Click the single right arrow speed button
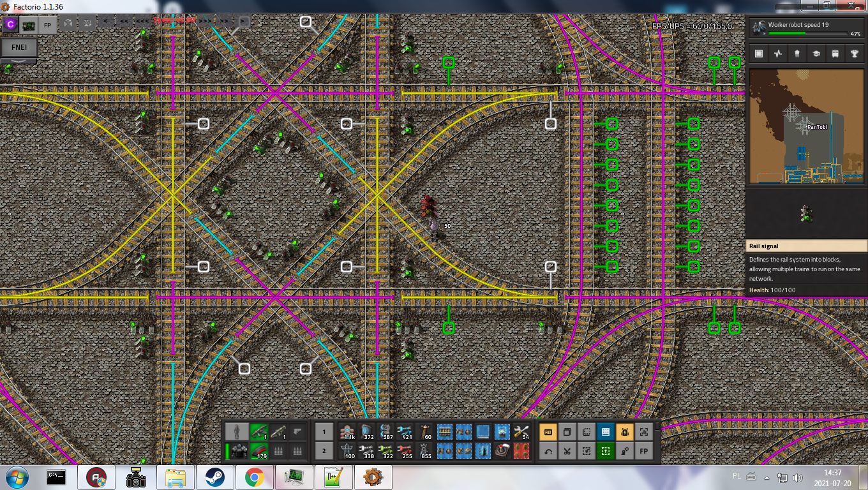868x490 pixels. pyautogui.click(x=243, y=21)
